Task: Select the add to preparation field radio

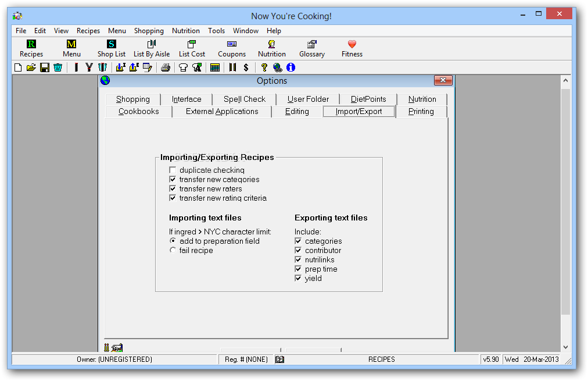Action: point(173,241)
